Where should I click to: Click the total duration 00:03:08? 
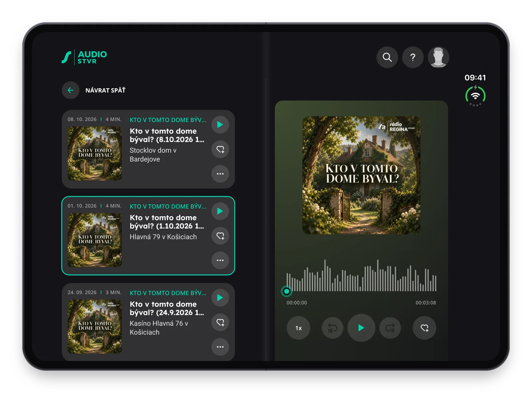pos(426,303)
